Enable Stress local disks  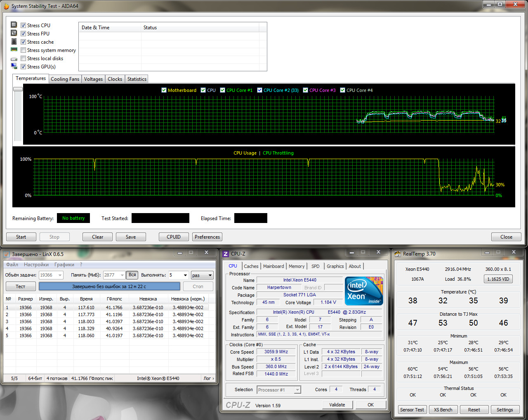click(x=24, y=59)
